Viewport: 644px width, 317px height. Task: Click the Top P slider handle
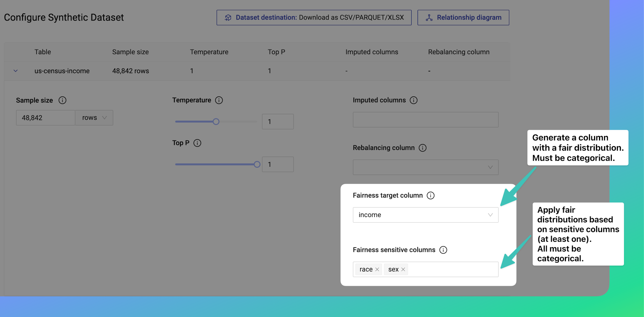point(257,164)
